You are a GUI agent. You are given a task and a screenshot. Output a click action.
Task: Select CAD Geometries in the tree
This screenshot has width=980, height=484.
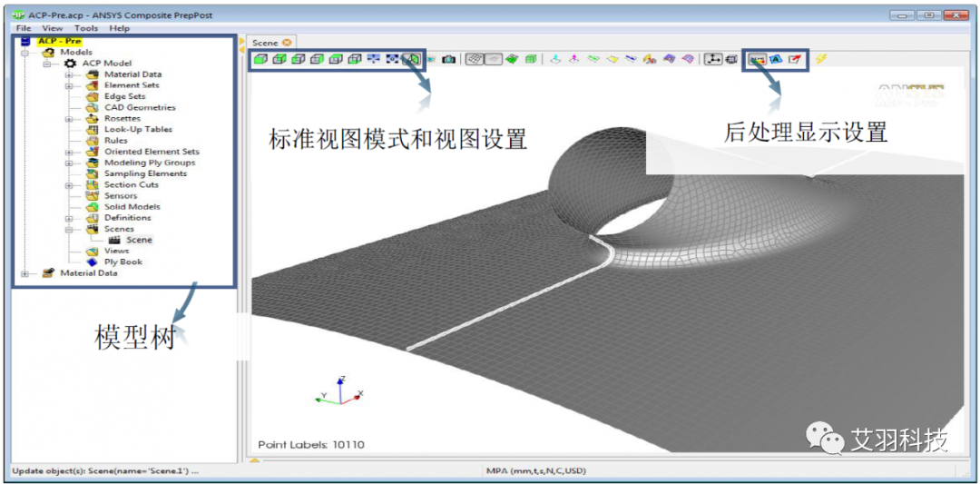140,107
